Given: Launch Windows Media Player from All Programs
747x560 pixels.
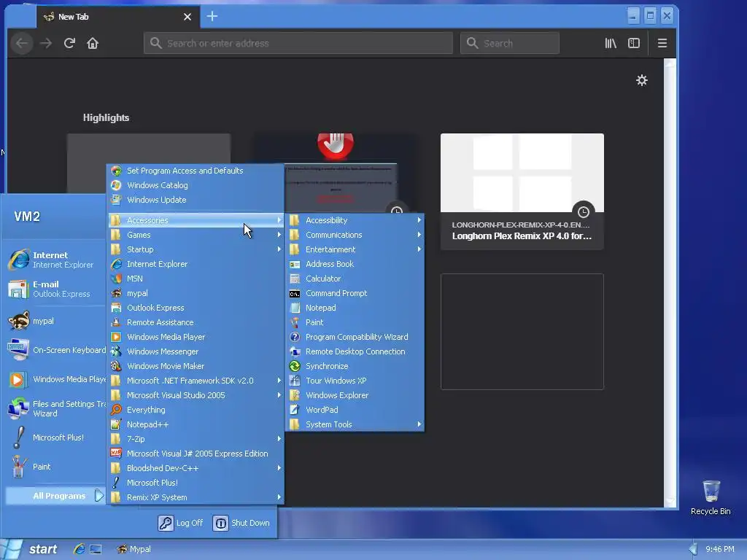Looking at the screenshot, I should click(196, 337).
